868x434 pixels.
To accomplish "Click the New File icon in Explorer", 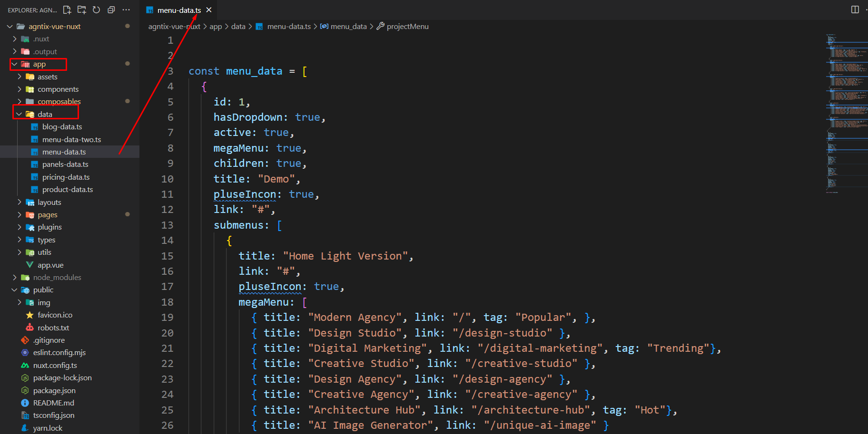I will (x=67, y=10).
